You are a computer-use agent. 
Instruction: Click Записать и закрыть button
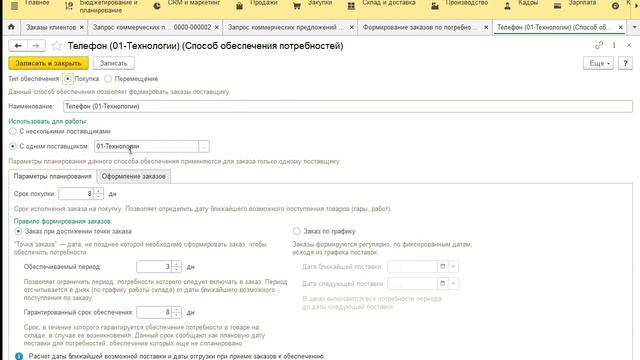[x=48, y=63]
